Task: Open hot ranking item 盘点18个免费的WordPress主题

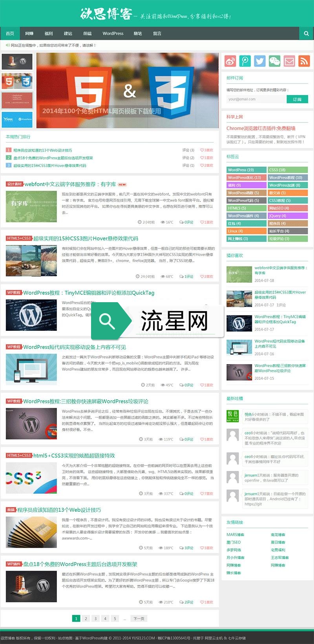Action: point(53,158)
